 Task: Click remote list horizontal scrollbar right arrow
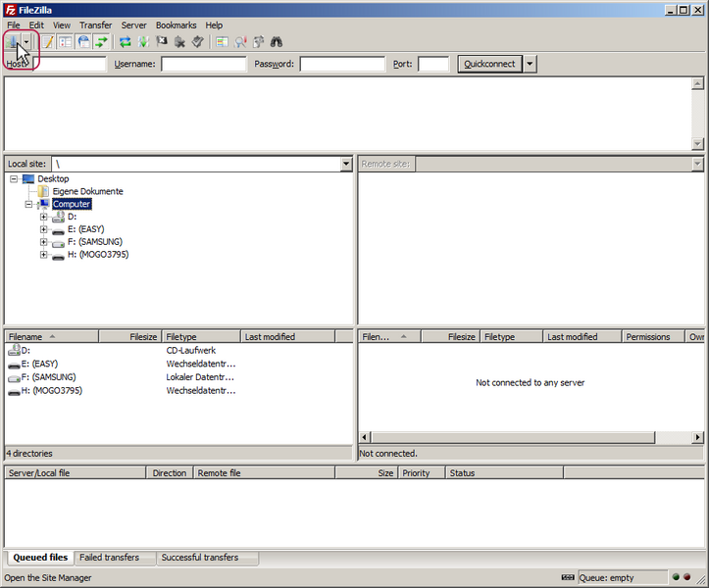[697, 437]
